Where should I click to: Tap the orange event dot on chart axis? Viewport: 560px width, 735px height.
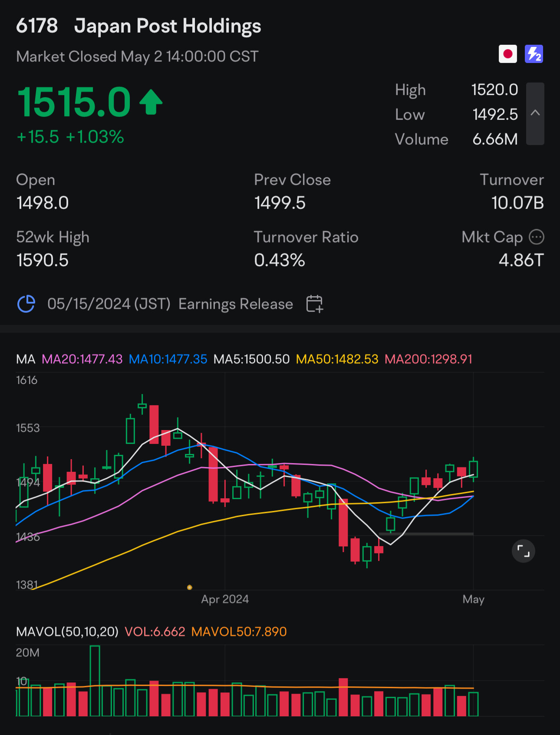pos(189,587)
